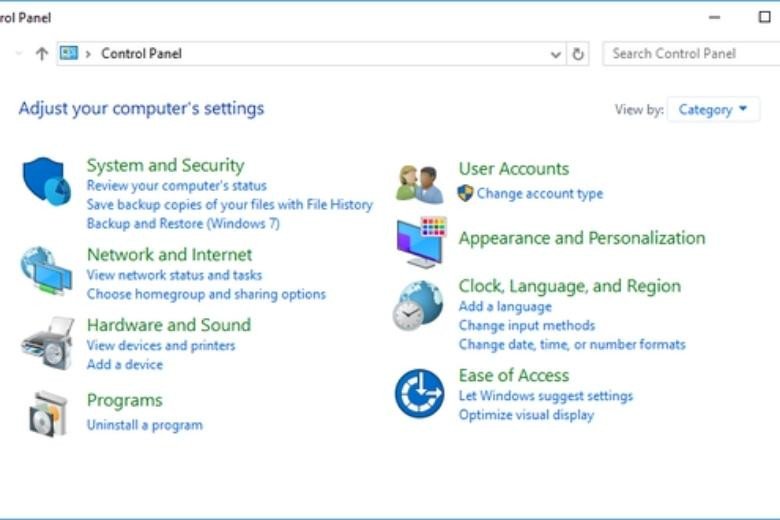The image size is (780, 520).
Task: Open the Ease of Access heading link
Action: tap(514, 375)
